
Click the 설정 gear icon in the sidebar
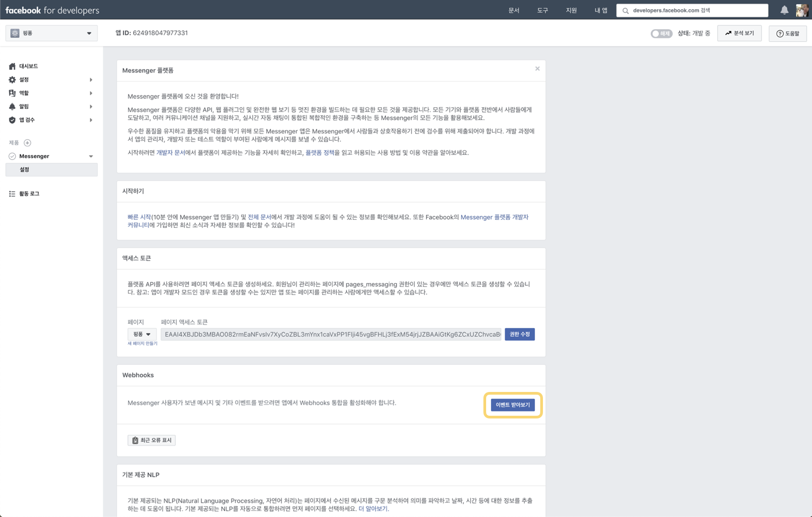coord(12,80)
